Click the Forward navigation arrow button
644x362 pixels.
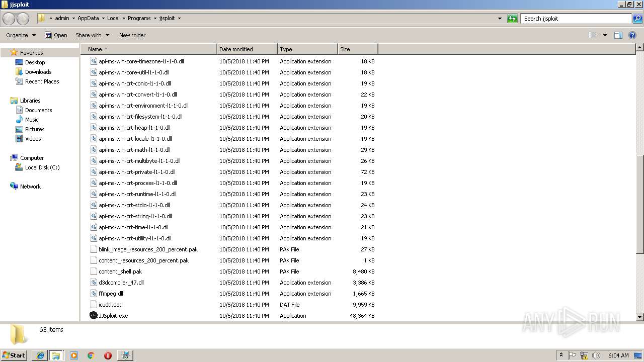pos(23,19)
